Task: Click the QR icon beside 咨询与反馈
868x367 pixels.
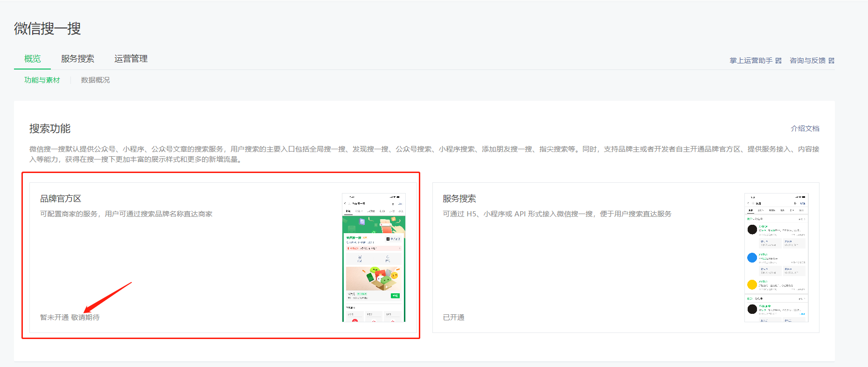Action: tap(831, 61)
